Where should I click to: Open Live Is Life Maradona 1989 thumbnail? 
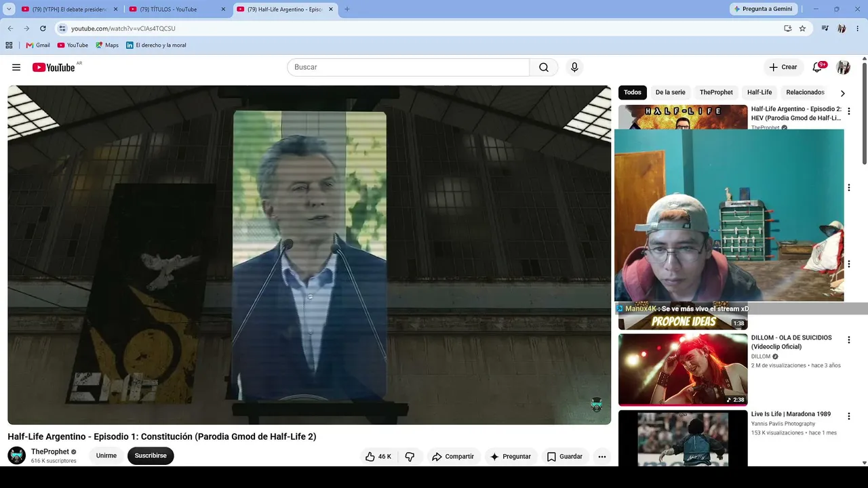tap(683, 438)
